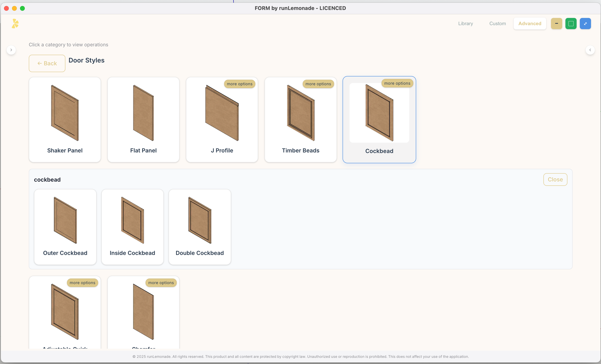Pick the Inside Cockbead variant
This screenshot has width=601, height=364.
click(133, 227)
